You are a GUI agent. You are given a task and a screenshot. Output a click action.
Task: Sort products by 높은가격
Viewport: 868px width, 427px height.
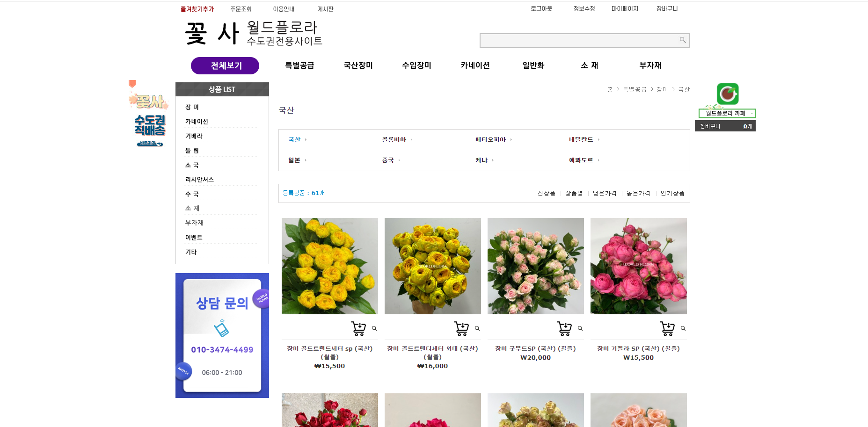coord(638,193)
